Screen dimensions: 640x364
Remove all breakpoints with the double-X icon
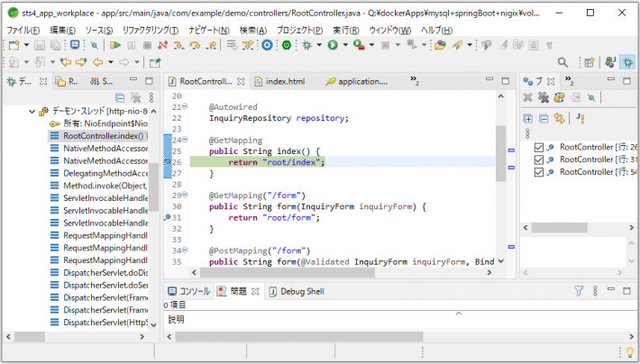pyautogui.click(x=542, y=97)
